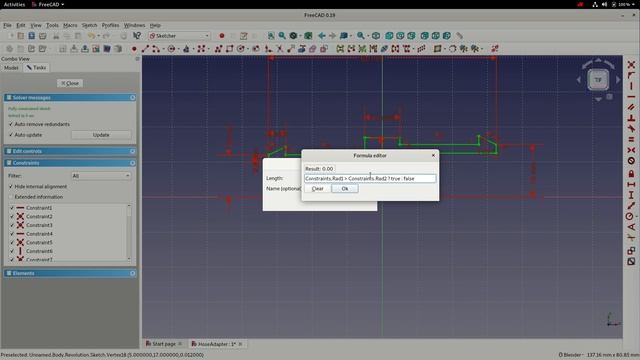Screen dimensions: 640x360
Task: Open the Macro menu
Action: pyautogui.click(x=70, y=25)
